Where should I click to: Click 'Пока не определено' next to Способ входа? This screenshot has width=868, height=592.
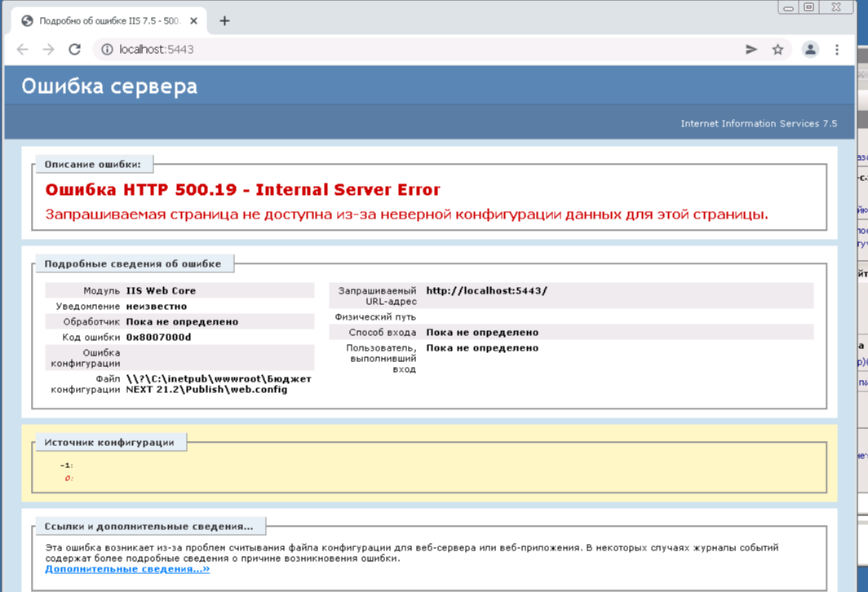click(x=482, y=333)
